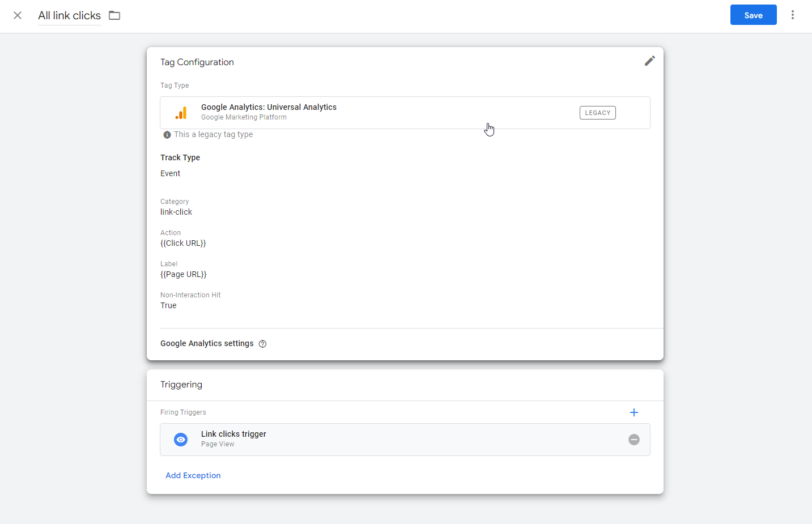
Task: Click the Add Exception link
Action: click(193, 475)
